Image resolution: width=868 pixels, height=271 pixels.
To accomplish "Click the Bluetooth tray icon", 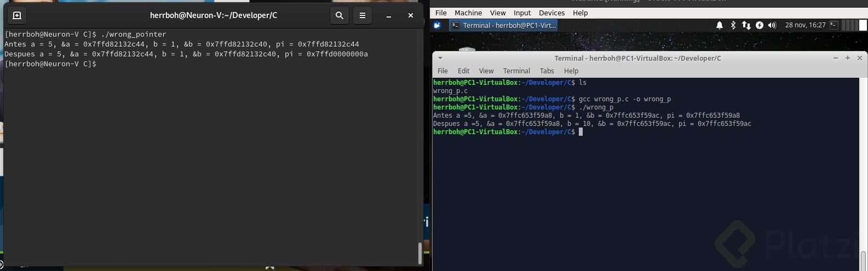I will (733, 25).
